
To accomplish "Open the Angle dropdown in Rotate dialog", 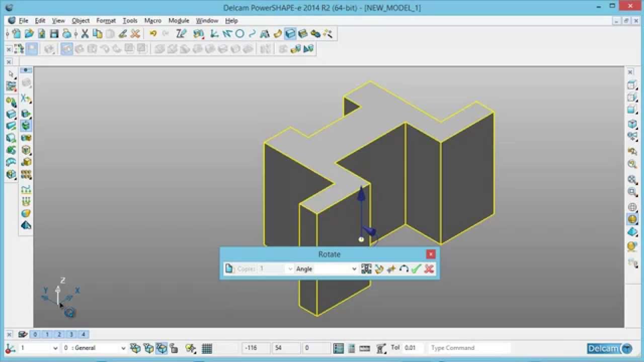I will click(x=354, y=269).
